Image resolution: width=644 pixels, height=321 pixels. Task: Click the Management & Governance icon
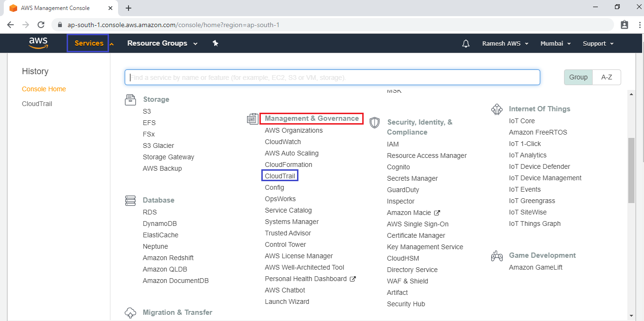point(252,118)
